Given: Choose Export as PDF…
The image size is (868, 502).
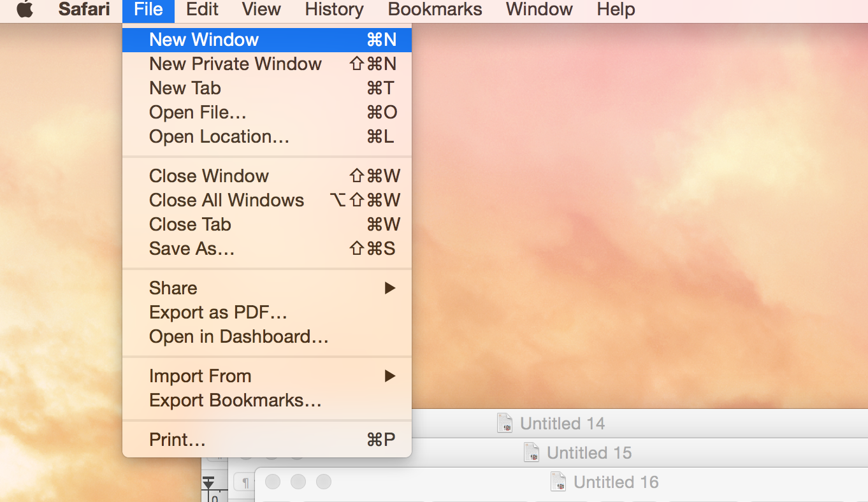Looking at the screenshot, I should [x=267, y=312].
